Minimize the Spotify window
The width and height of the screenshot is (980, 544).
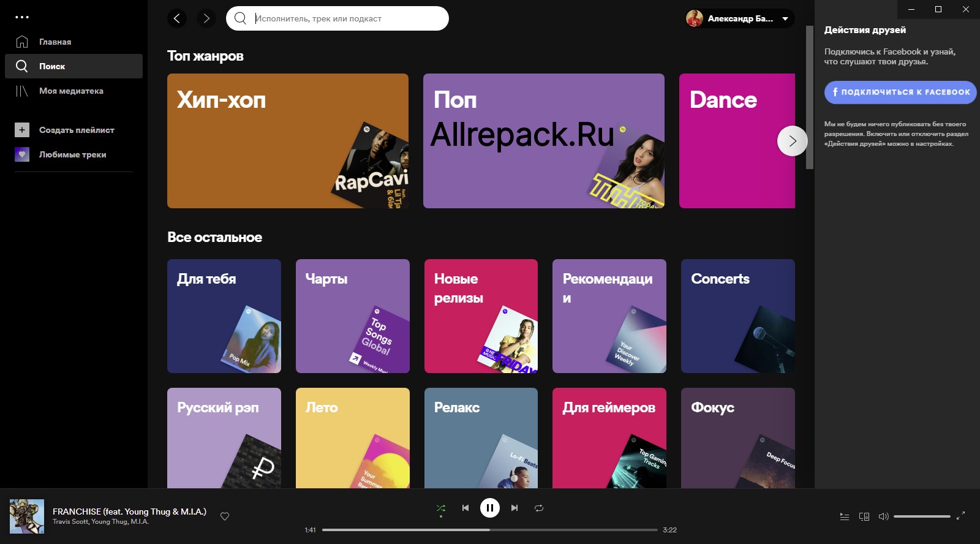click(911, 9)
